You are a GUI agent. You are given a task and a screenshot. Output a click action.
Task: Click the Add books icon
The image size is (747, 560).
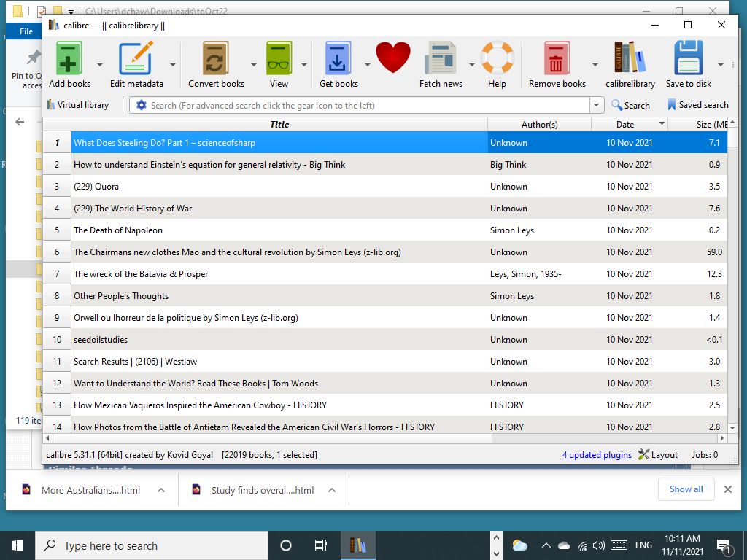click(x=69, y=58)
